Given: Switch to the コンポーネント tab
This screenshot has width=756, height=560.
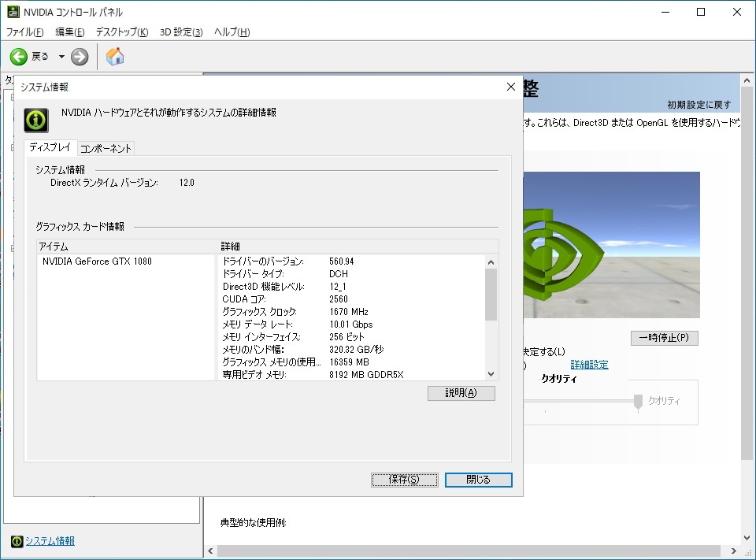Looking at the screenshot, I should [106, 149].
